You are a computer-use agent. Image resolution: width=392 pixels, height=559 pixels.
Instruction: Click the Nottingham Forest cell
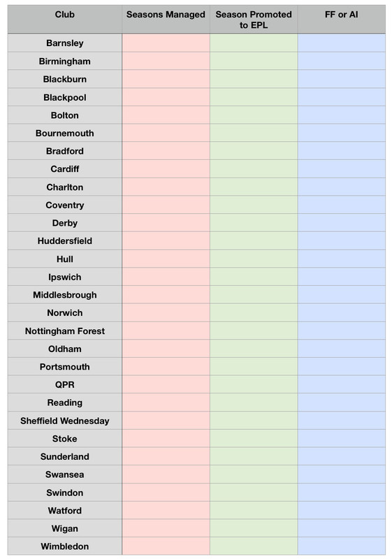click(64, 331)
